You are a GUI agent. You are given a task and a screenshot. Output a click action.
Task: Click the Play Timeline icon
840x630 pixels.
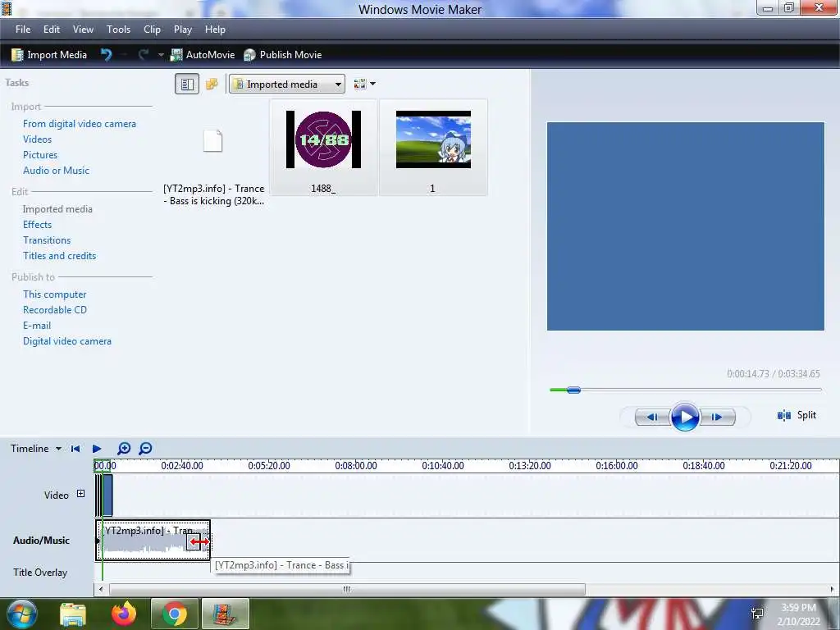coord(97,449)
